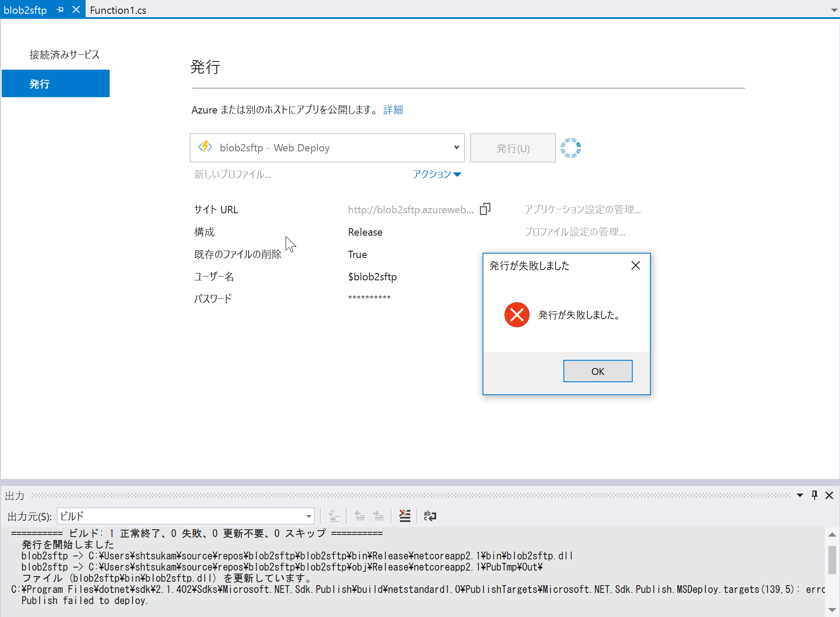This screenshot has height=617, width=840.
Task: Click OK in the publish failed dialog
Action: click(597, 371)
